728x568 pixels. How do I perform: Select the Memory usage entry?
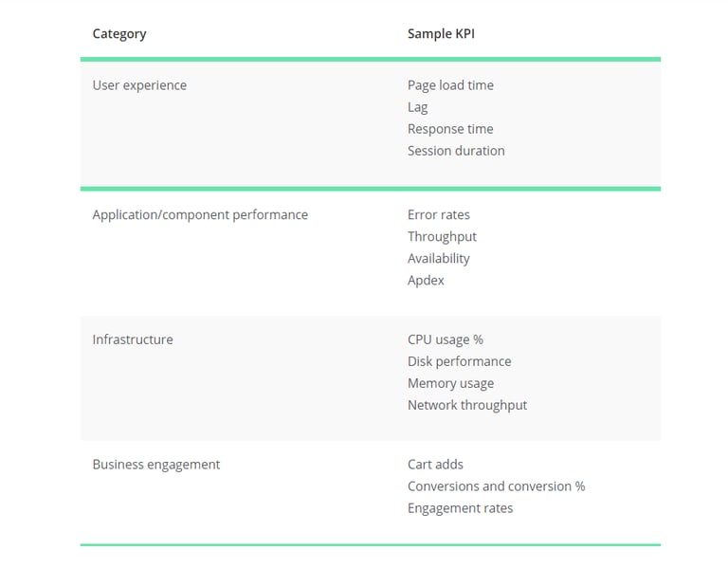[450, 383]
